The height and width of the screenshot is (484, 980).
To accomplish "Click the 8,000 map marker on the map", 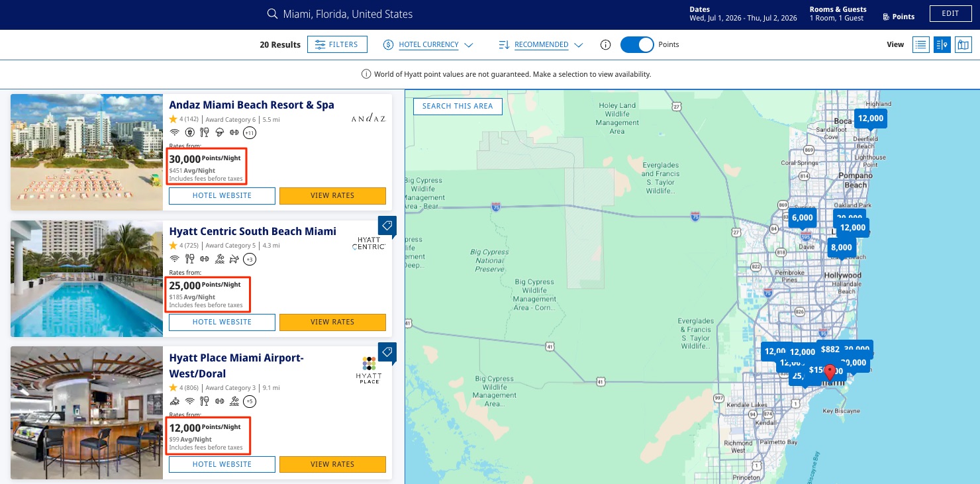I will [x=841, y=248].
